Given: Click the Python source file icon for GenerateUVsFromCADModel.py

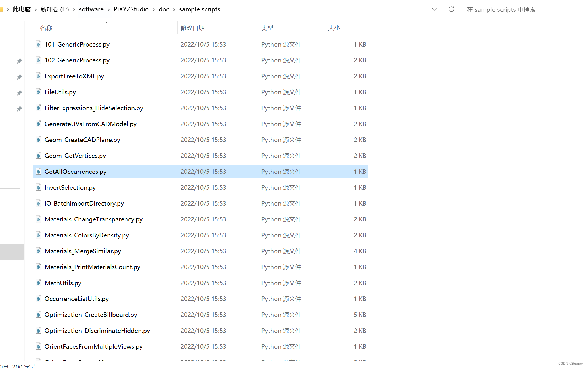Looking at the screenshot, I should [x=38, y=124].
